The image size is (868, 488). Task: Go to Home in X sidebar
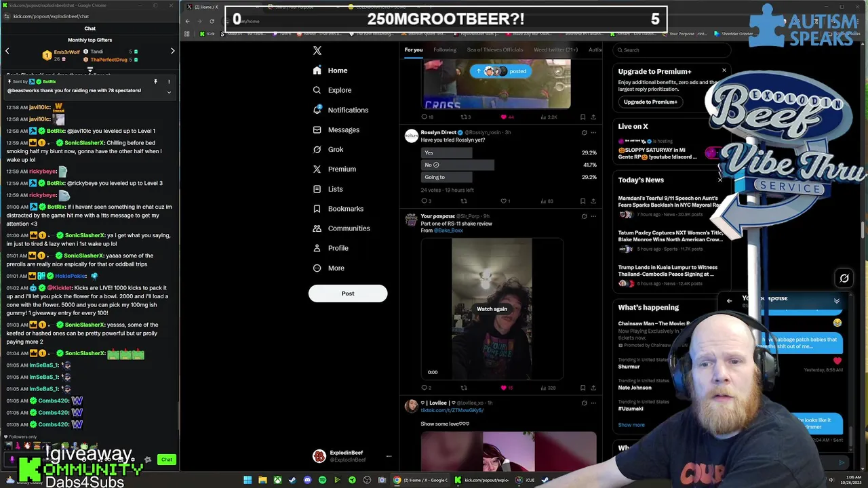point(330,70)
